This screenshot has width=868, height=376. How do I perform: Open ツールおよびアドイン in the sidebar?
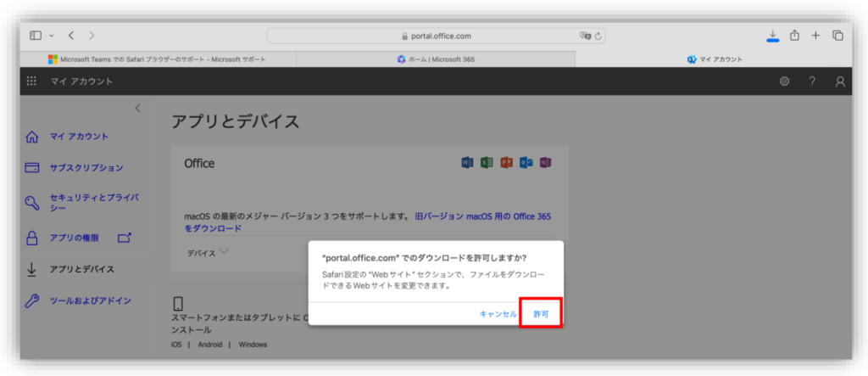[x=90, y=300]
